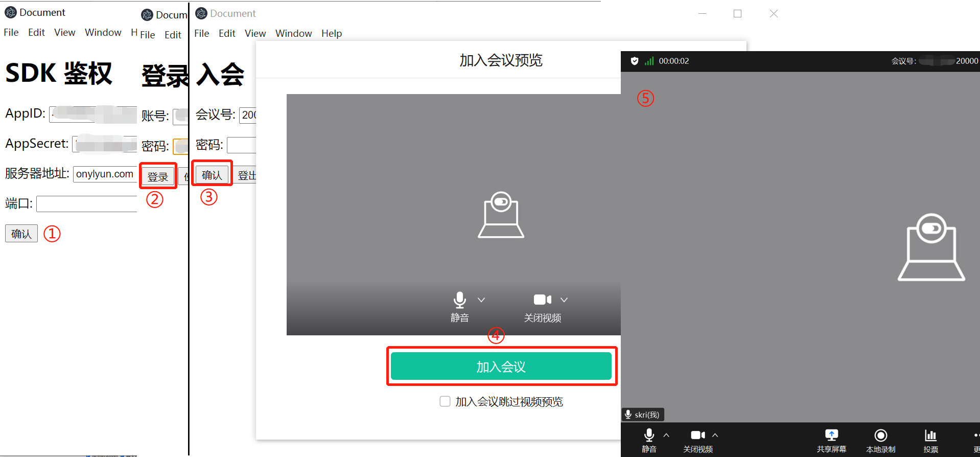Viewport: 980px width, 457px height.
Task: Open the 投票 voting panel
Action: click(930, 441)
